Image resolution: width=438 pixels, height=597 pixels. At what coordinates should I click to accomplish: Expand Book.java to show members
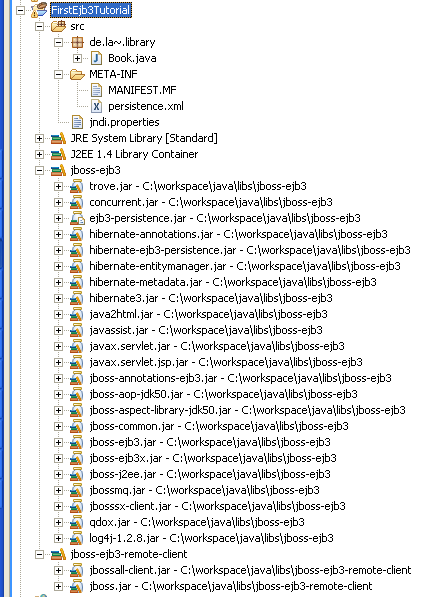(77, 58)
